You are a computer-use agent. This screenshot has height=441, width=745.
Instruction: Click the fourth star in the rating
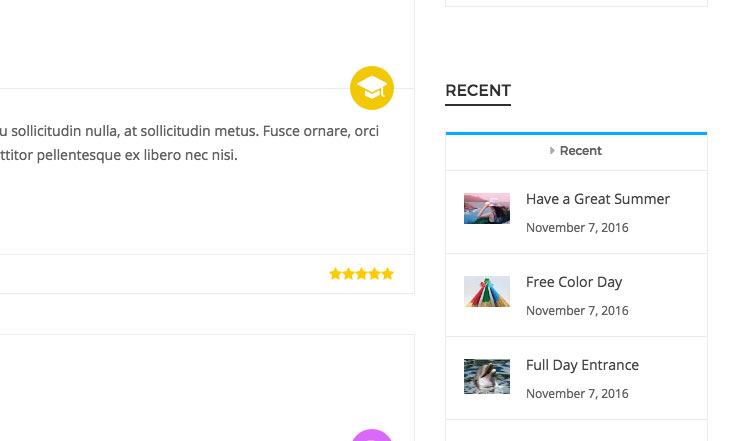pos(374,274)
